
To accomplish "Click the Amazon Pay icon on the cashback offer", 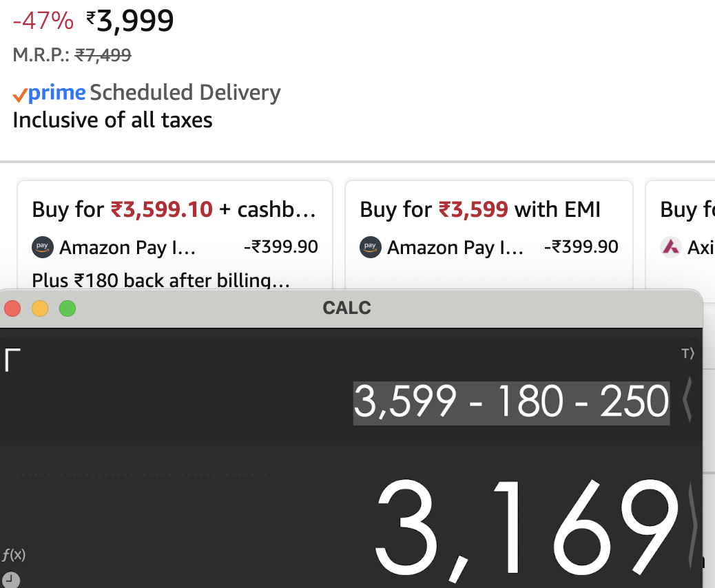I will [41, 247].
